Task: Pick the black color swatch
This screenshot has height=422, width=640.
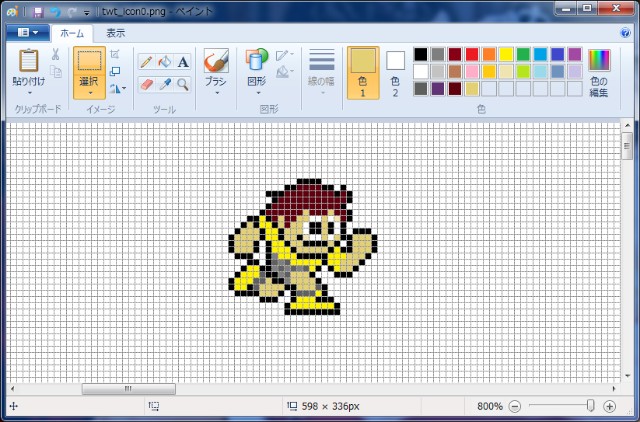Action: coord(420,54)
